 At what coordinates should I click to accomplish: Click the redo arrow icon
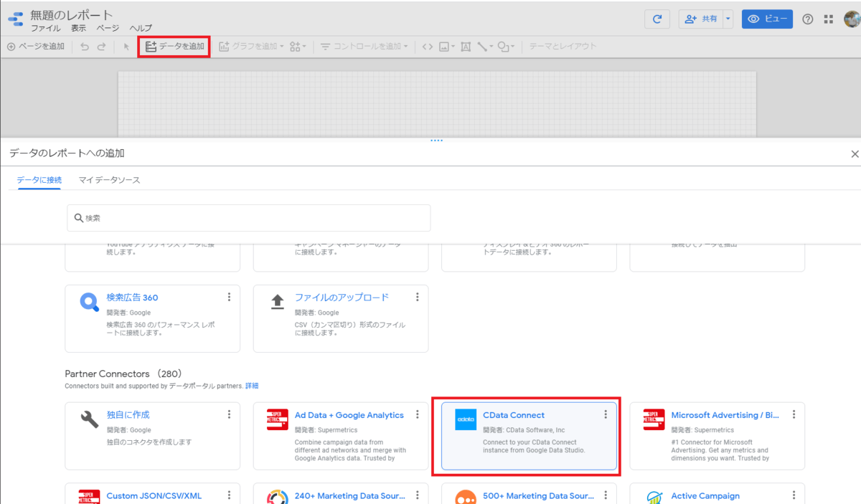pos(102,47)
